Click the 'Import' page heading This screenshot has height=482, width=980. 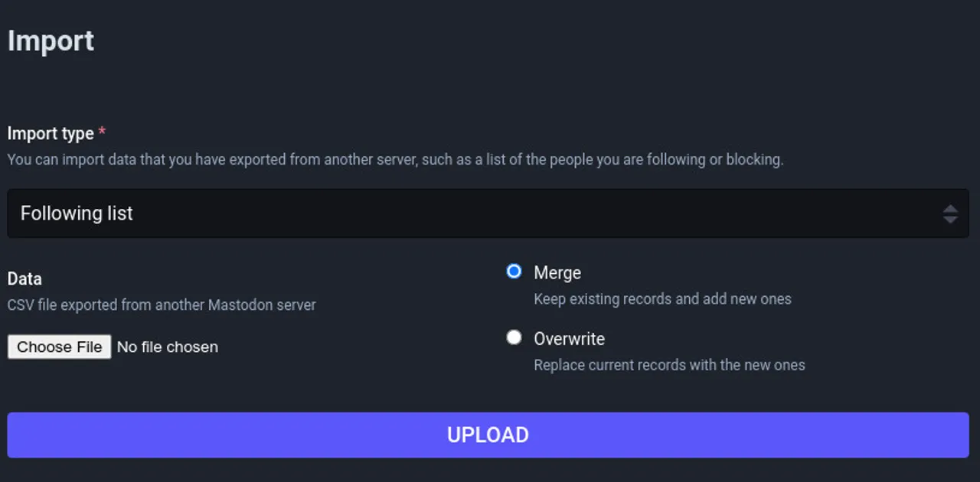(x=51, y=41)
